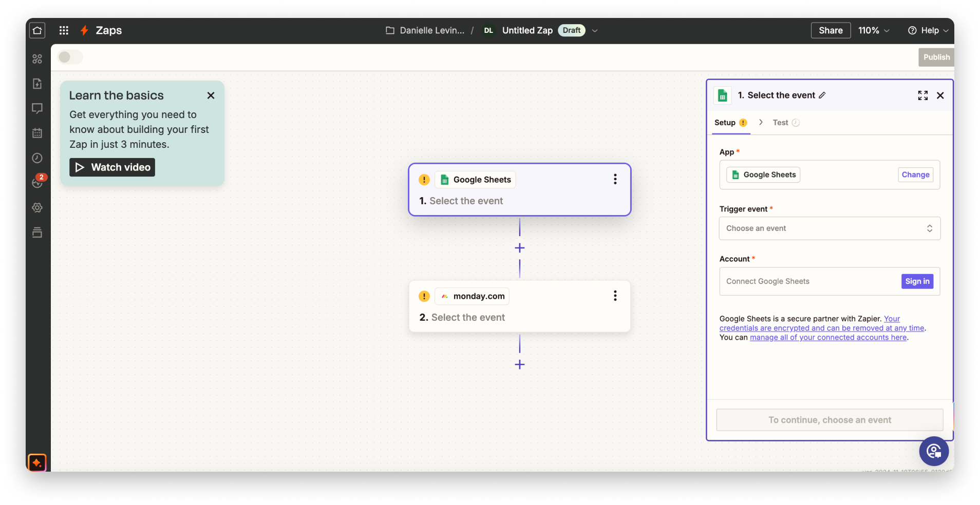Click the folder icon before Danielle Levin
The image size is (980, 505).
pos(390,30)
